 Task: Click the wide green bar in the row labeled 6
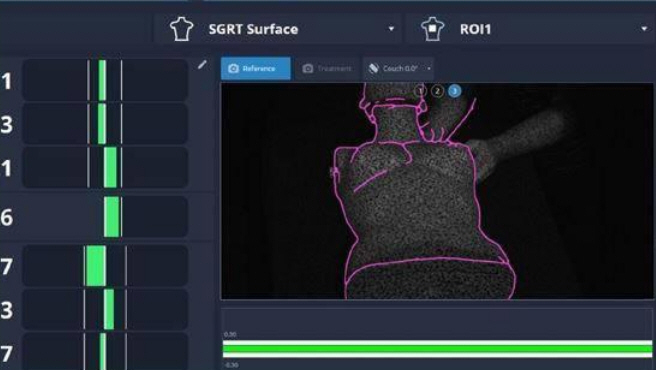pyautogui.click(x=112, y=217)
